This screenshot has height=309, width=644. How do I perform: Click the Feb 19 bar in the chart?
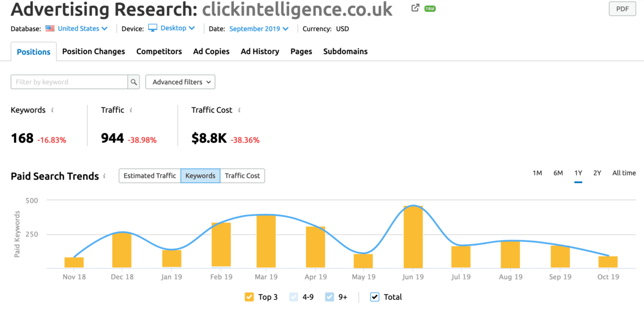(x=221, y=245)
